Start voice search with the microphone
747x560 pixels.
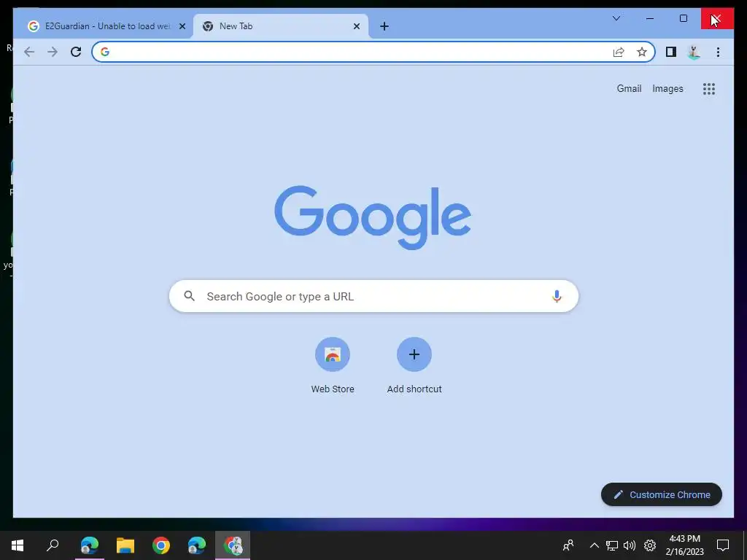557,296
